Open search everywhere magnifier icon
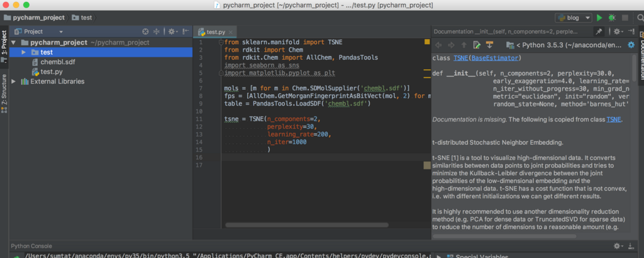 [640, 18]
